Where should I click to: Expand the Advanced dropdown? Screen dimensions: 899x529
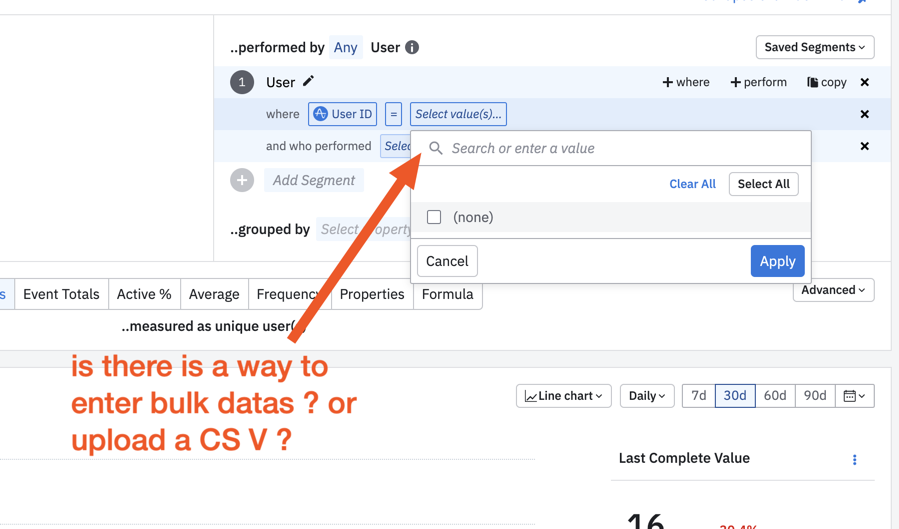(833, 290)
